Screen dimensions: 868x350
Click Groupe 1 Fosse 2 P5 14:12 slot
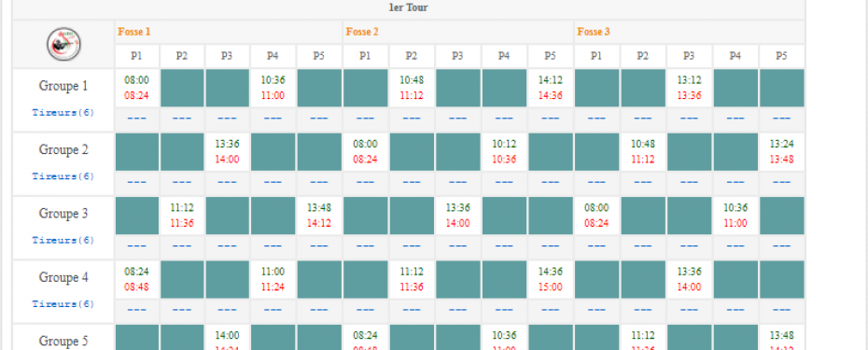pos(551,88)
